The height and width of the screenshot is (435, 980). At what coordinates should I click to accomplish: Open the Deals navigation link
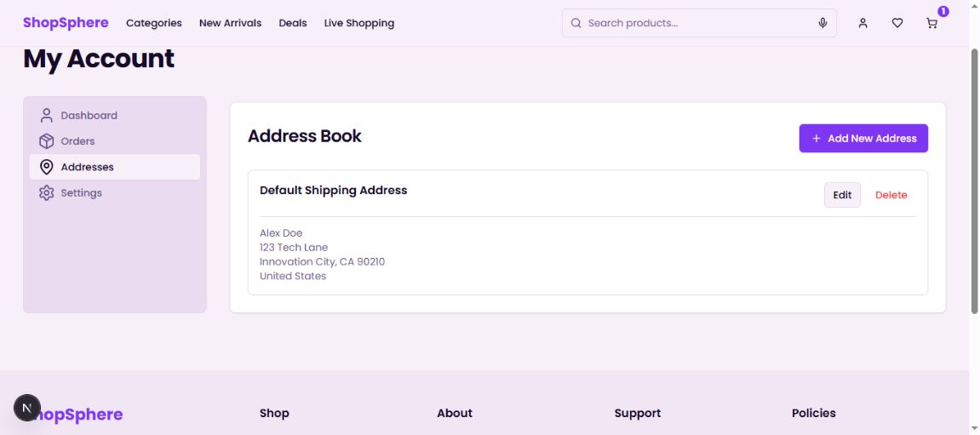tap(293, 23)
